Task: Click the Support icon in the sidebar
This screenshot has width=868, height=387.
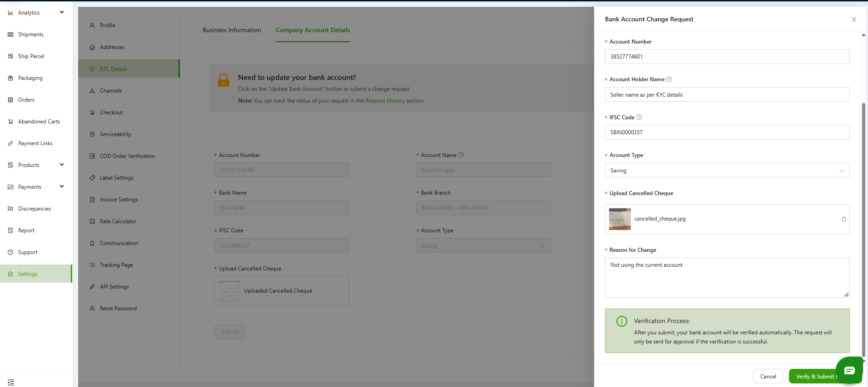Action: tap(10, 252)
